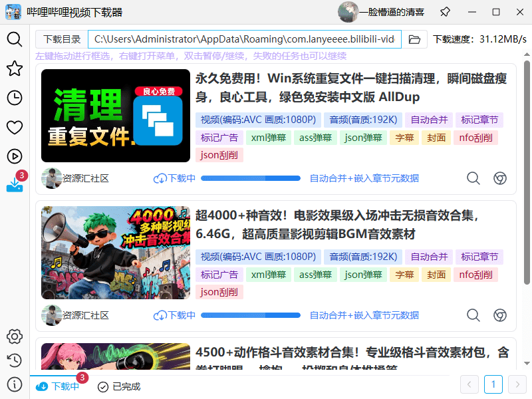Click the download progress bar on AllDup item
Viewport: 532px width, 399px height.
pos(251,178)
